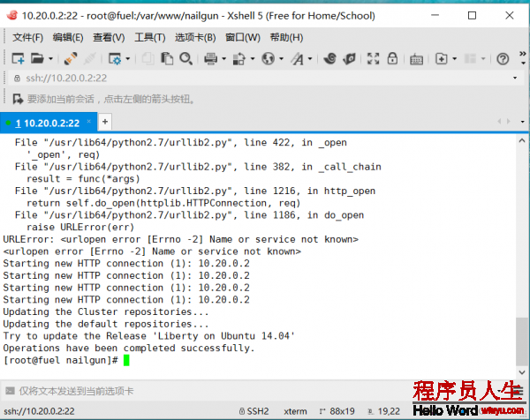This screenshot has width=530, height=420.
Task: Click the orange reconnect plug icon
Action: click(x=71, y=59)
